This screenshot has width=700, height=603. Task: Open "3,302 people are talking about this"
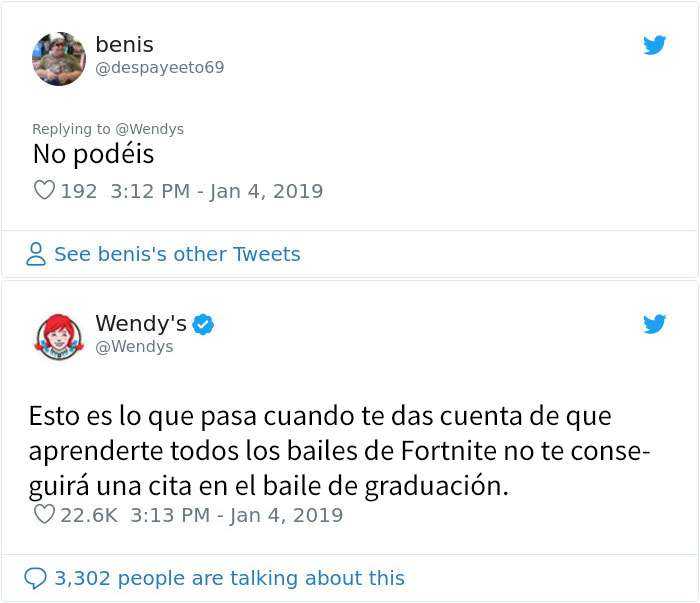click(x=229, y=578)
